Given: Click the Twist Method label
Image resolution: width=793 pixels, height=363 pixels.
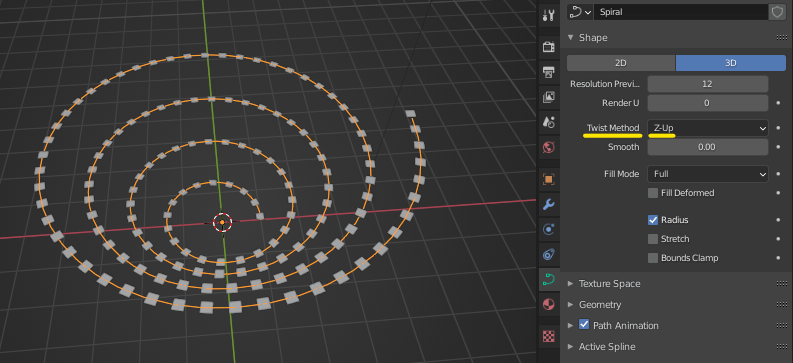Looking at the screenshot, I should (x=613, y=128).
